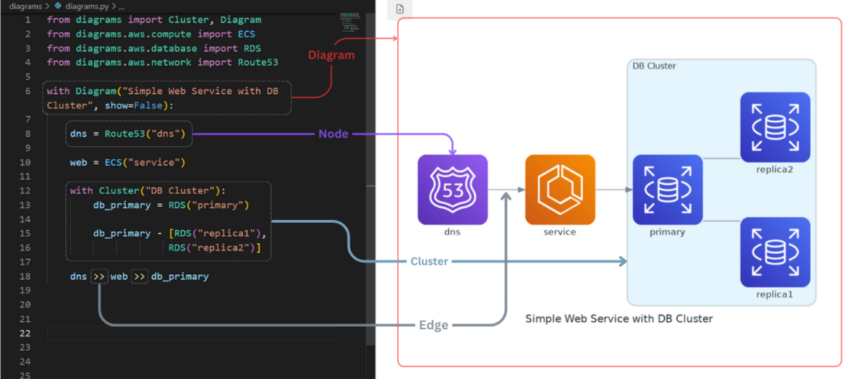Select the orange ECS service icon

tap(560, 189)
